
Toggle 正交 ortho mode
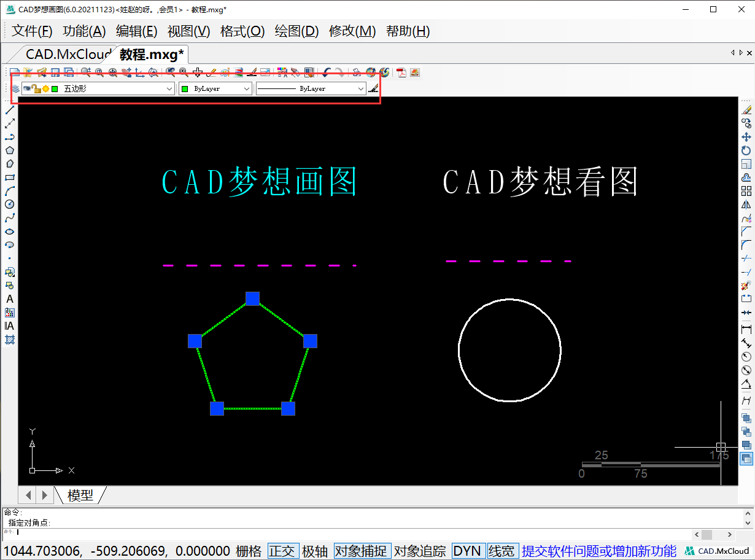coord(282,551)
